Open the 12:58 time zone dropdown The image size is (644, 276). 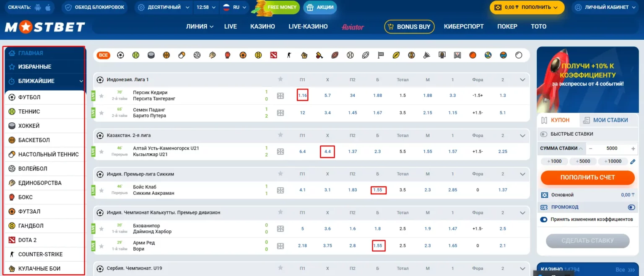pos(206,7)
